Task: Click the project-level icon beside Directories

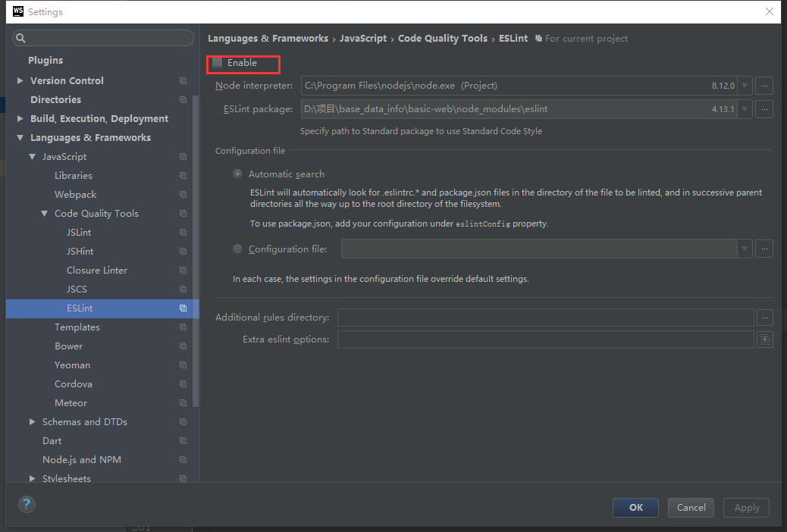Action: 183,100
